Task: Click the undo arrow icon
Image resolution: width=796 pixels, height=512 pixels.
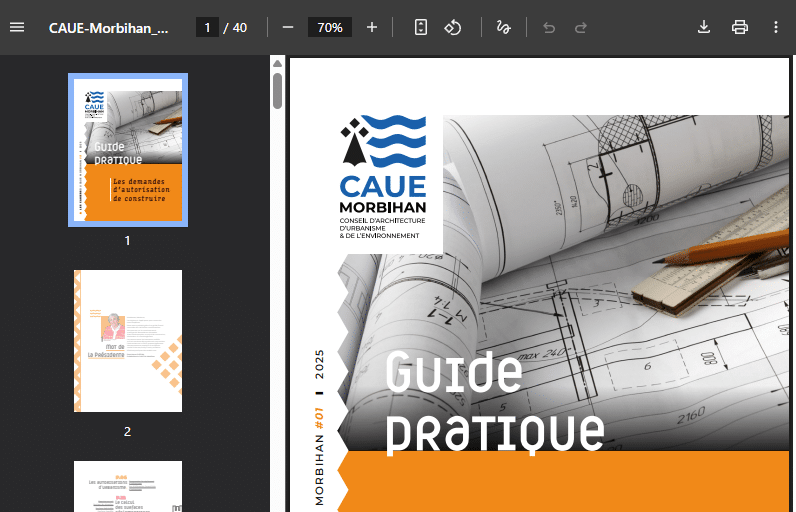Action: (x=548, y=27)
